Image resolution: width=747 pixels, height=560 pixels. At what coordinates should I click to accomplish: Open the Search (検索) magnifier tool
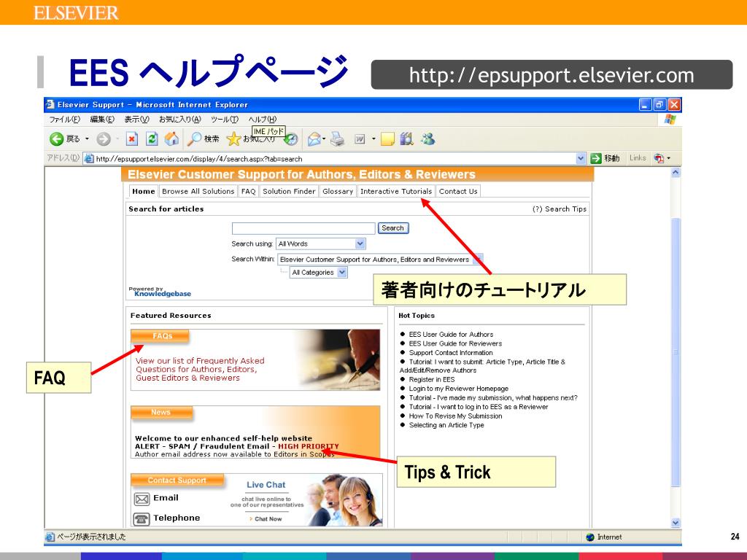tap(203, 139)
